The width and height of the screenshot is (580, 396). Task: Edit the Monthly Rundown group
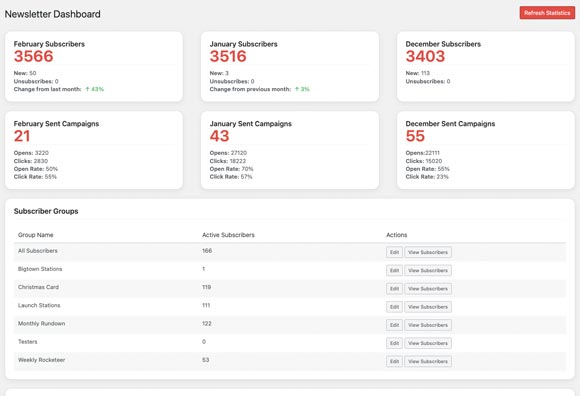pos(394,325)
